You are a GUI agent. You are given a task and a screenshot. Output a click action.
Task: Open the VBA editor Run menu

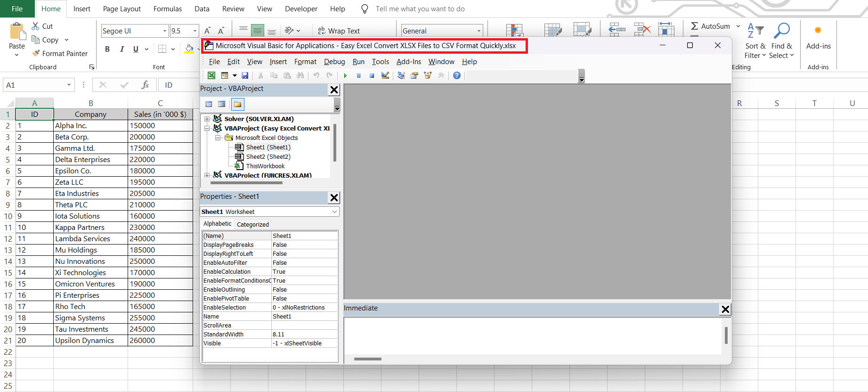[x=358, y=62]
